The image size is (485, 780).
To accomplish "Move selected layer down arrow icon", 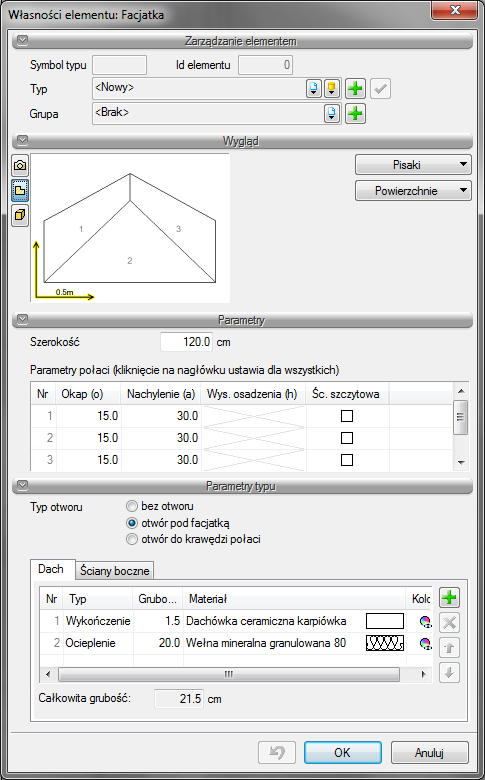I will [449, 673].
